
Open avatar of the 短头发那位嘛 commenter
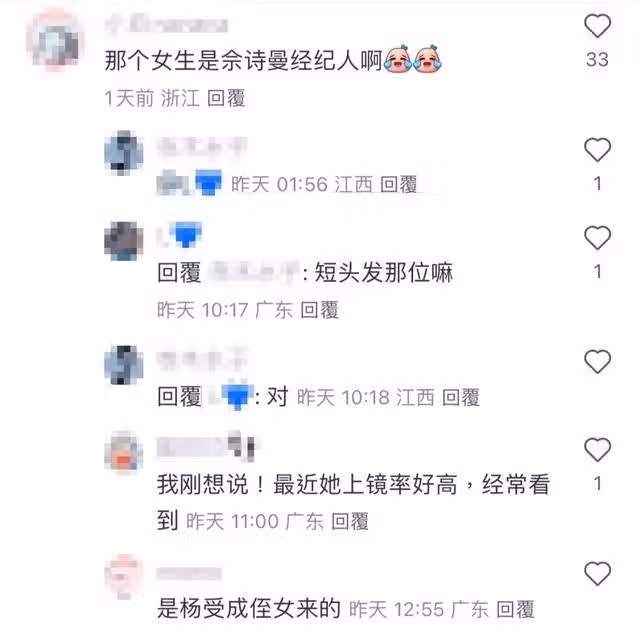coord(124,241)
